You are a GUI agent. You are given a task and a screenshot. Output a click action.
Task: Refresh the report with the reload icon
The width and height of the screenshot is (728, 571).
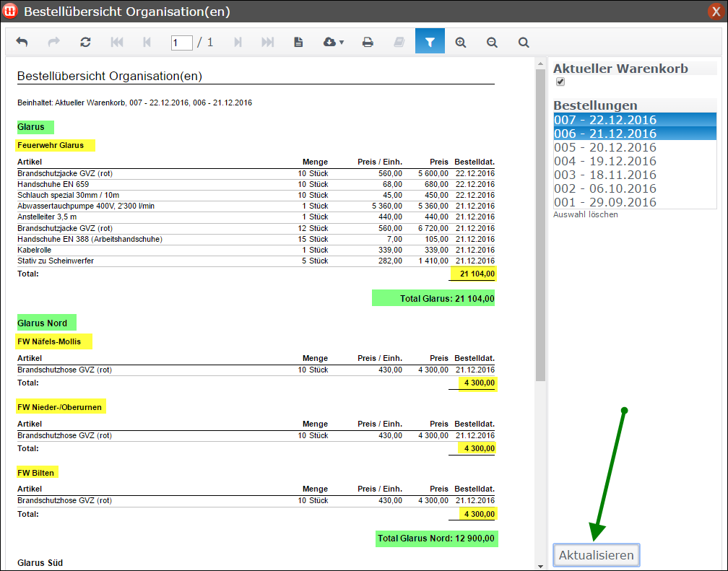click(85, 43)
